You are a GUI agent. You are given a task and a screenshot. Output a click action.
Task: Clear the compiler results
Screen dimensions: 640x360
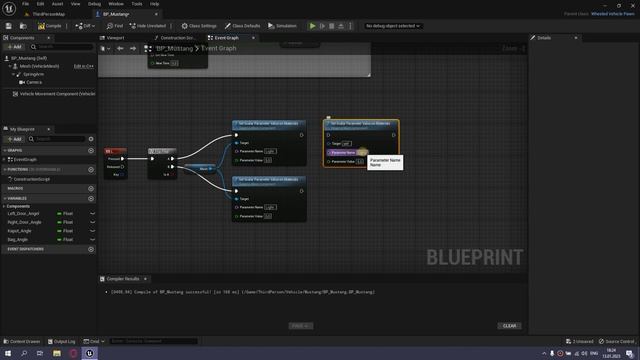click(509, 326)
